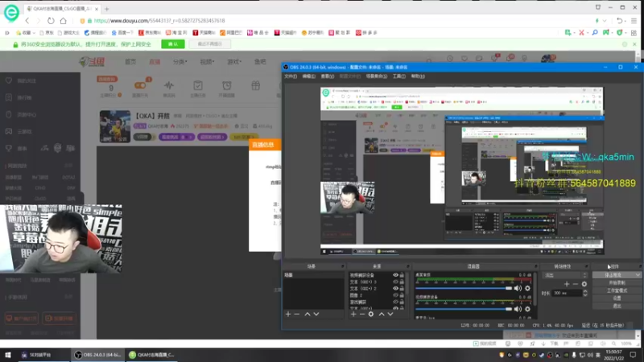Switch to OBS 24.0.3 taskbar item
The image size is (644, 362).
[x=97, y=355]
